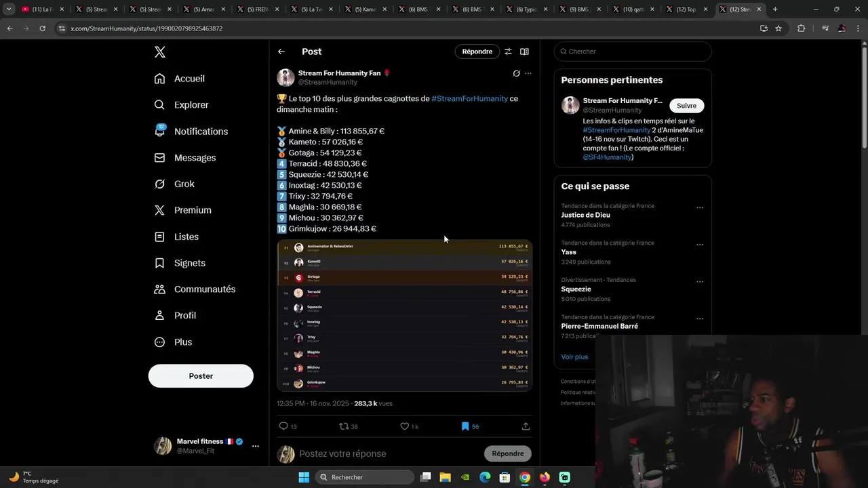Click the Répondre button in the header

point(477,52)
